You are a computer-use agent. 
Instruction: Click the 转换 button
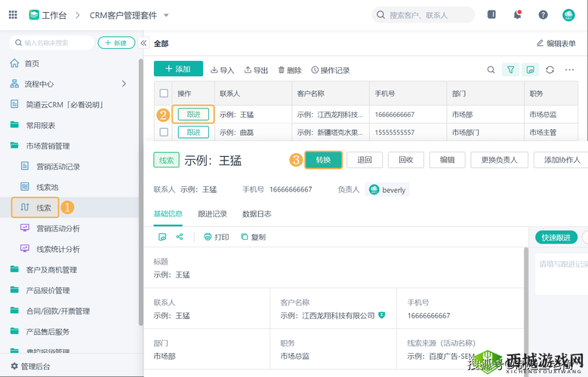323,160
